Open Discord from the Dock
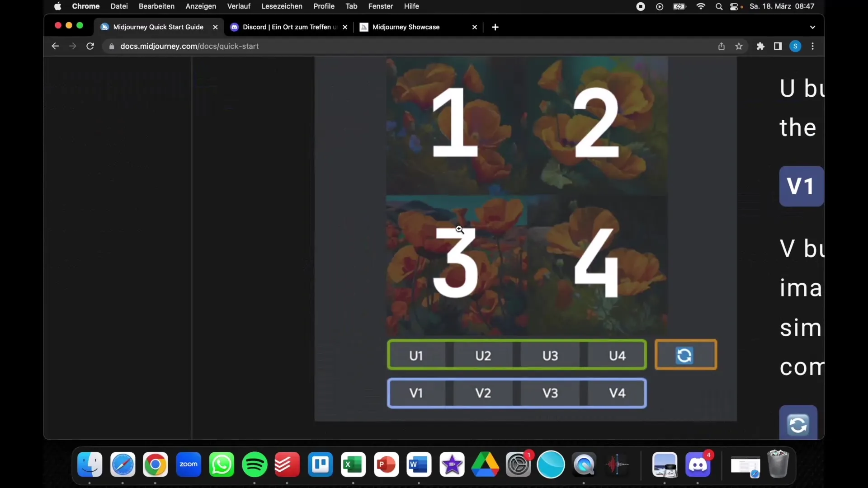Screen dimensions: 868x488 [698, 465]
